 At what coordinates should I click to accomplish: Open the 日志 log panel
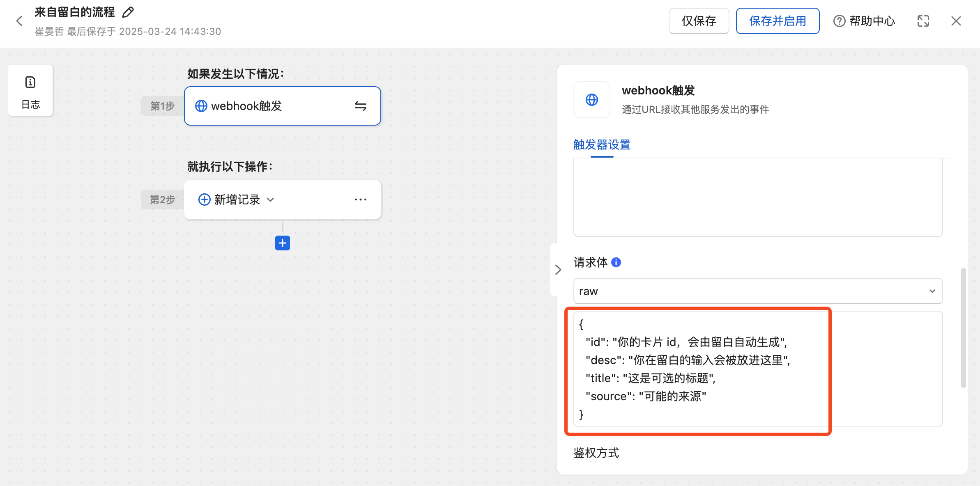(30, 90)
